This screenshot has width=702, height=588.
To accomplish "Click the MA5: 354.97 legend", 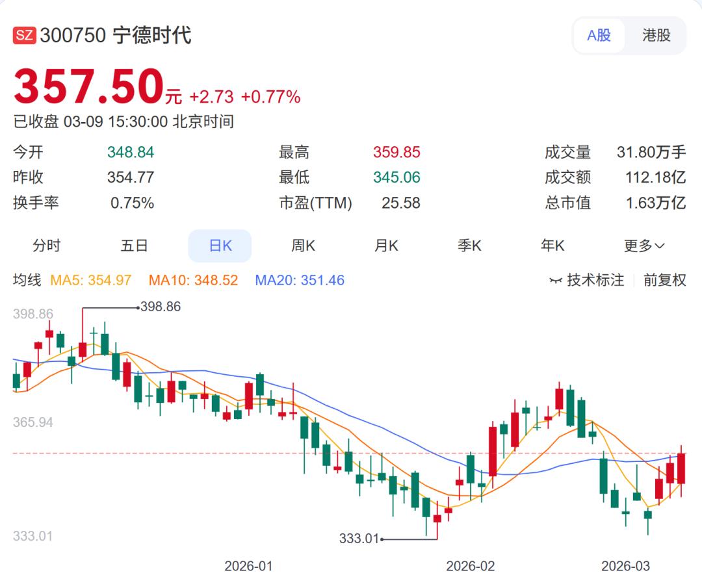I will 90,280.
